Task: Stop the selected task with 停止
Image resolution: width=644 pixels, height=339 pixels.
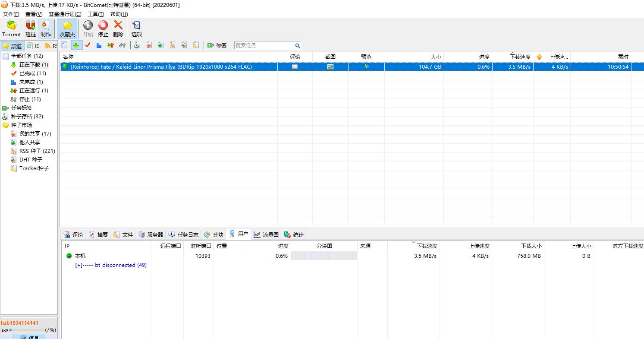Action: click(103, 29)
